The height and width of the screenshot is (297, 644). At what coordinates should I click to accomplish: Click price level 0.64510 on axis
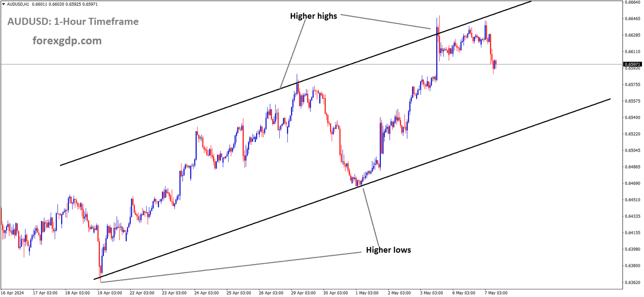tap(632, 200)
